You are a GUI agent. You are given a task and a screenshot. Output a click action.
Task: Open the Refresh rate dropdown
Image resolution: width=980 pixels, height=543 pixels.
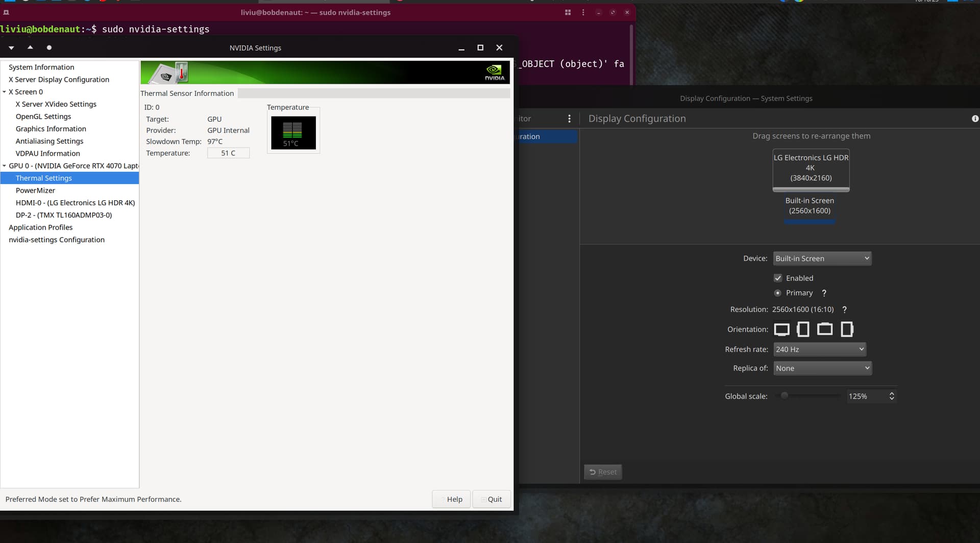tap(819, 349)
